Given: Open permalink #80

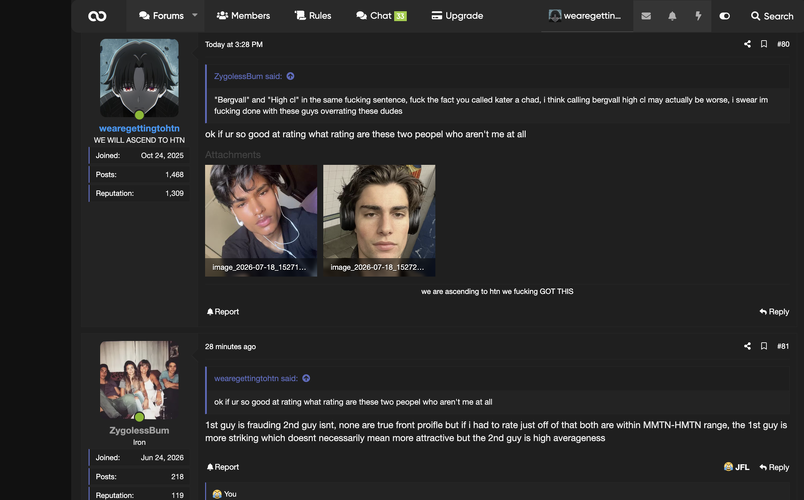Looking at the screenshot, I should coord(783,44).
